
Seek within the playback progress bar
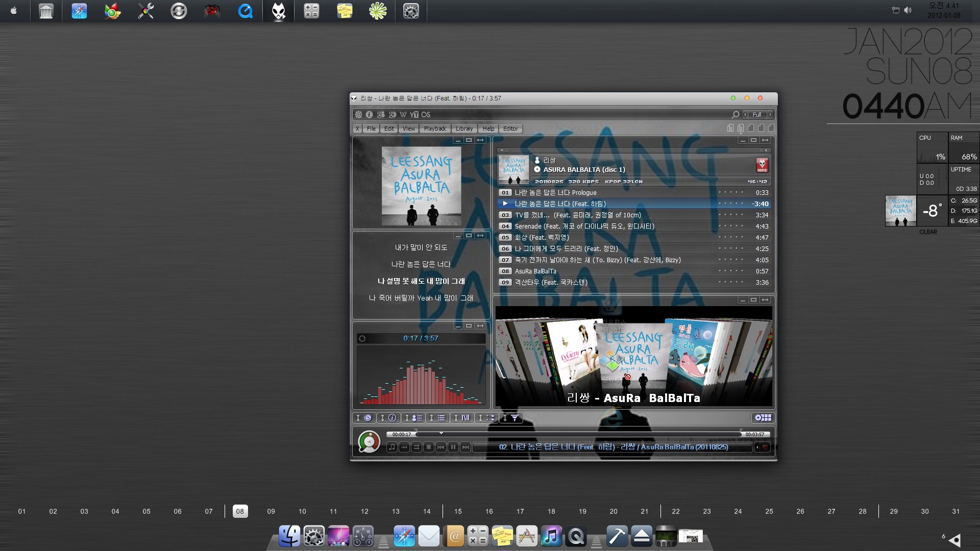point(578,434)
